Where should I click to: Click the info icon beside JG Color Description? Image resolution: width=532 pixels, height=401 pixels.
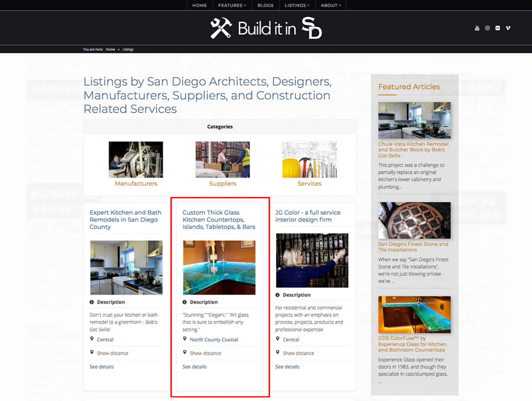tap(278, 295)
